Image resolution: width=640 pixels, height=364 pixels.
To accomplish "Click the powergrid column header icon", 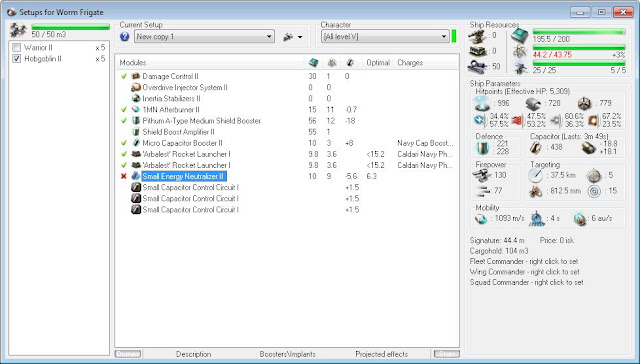I will 332,62.
